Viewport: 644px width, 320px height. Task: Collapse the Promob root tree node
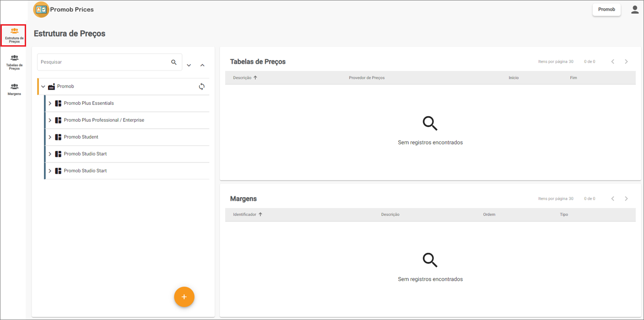[x=43, y=86]
